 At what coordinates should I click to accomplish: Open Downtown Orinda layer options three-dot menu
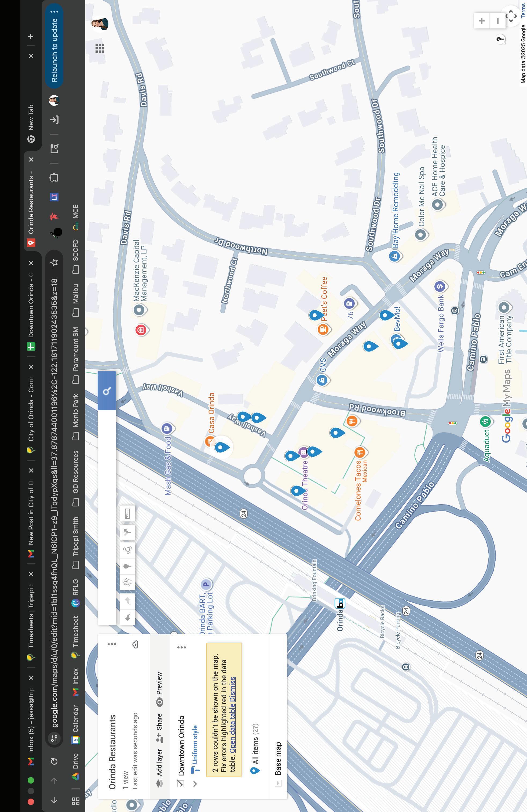coord(182,647)
